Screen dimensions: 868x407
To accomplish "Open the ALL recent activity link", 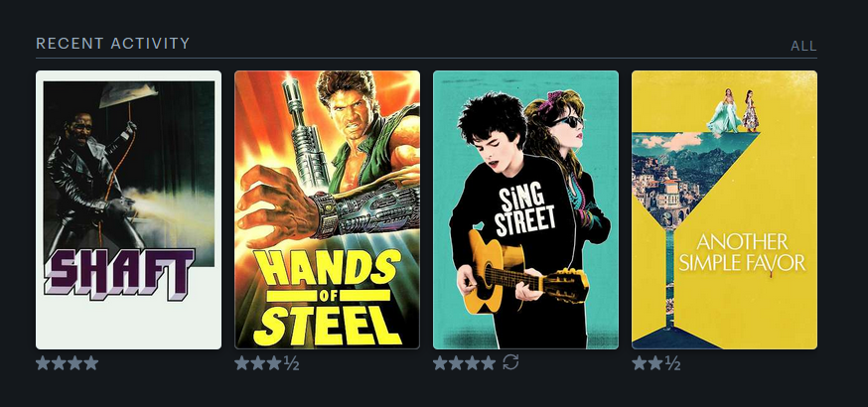I will point(803,46).
